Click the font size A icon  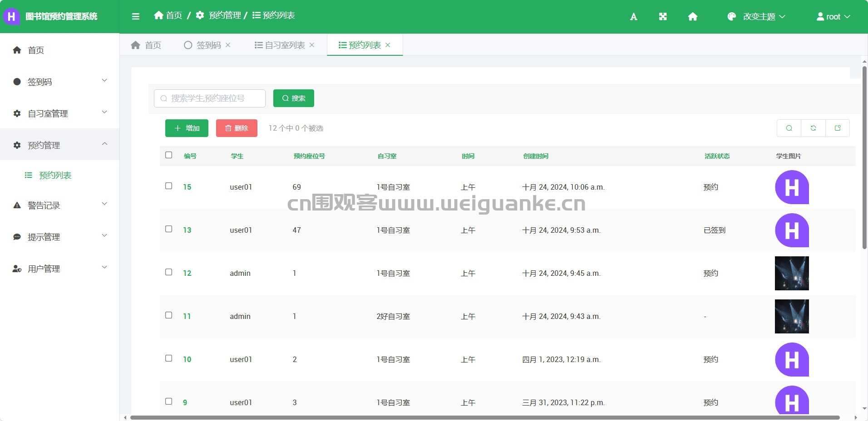click(634, 17)
